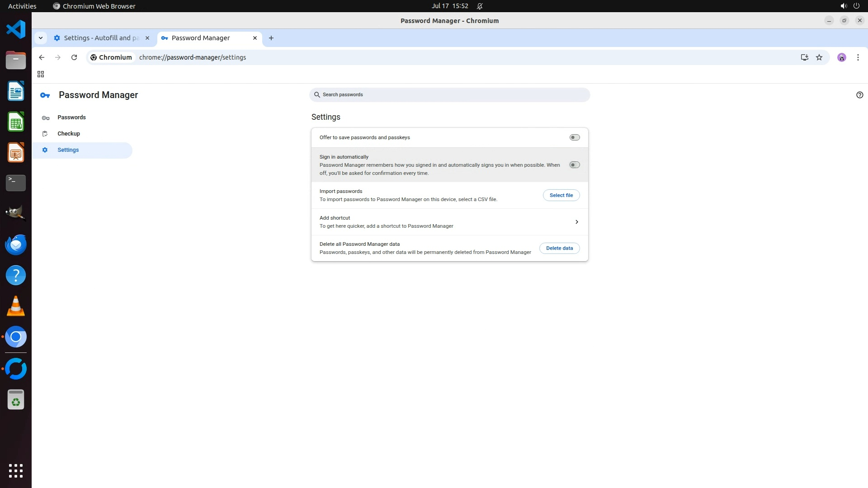Open the Password Manager help icon
Viewport: 868px width, 488px height.
click(x=859, y=95)
